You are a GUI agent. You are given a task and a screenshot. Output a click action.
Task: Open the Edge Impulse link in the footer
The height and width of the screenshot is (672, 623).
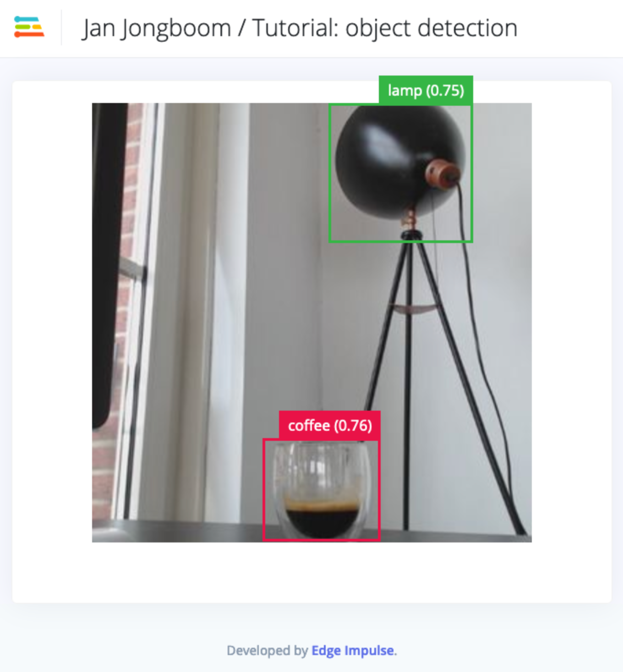pos(353,650)
